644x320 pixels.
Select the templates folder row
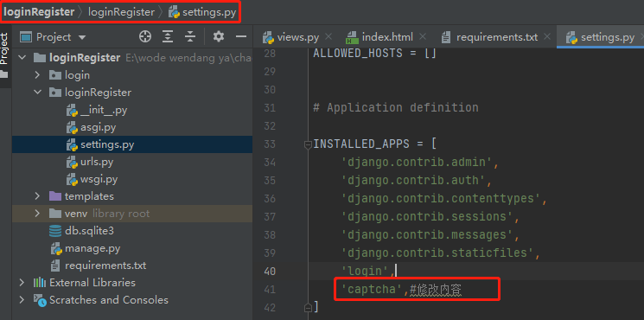(x=132, y=196)
